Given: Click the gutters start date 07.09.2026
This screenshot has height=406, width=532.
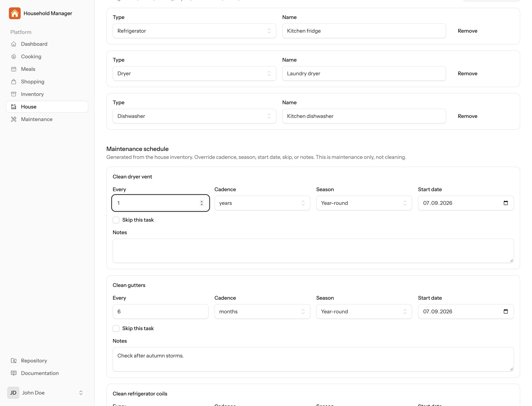Looking at the screenshot, I should tap(437, 312).
